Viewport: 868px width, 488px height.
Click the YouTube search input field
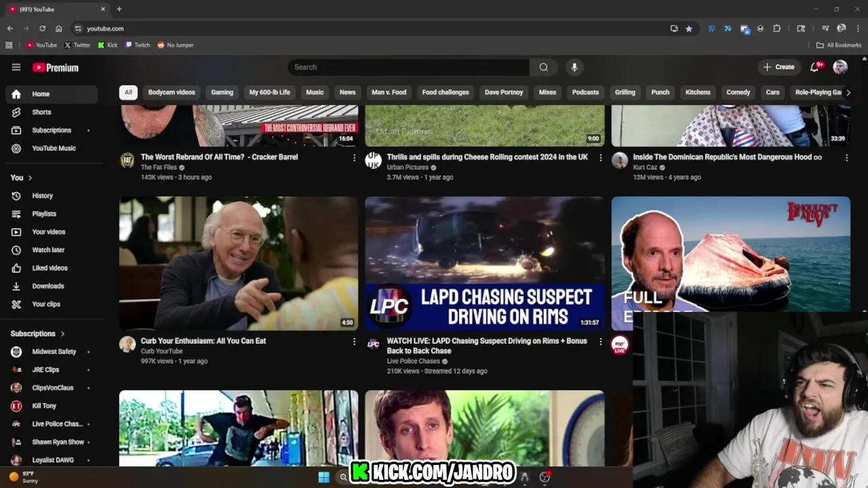click(408, 67)
